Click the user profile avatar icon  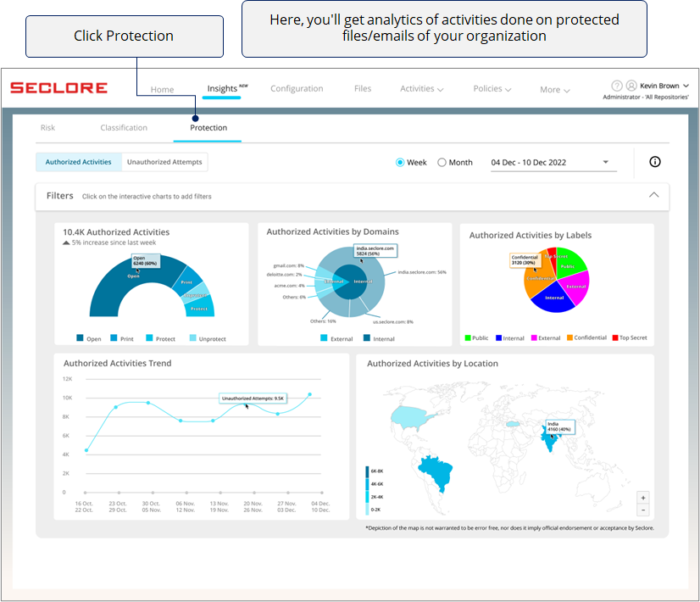(631, 86)
